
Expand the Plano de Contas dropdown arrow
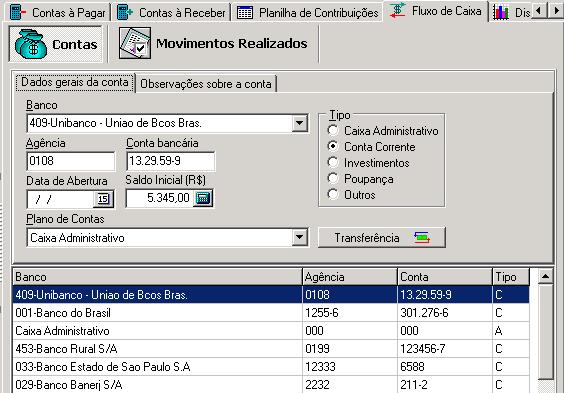click(x=299, y=237)
